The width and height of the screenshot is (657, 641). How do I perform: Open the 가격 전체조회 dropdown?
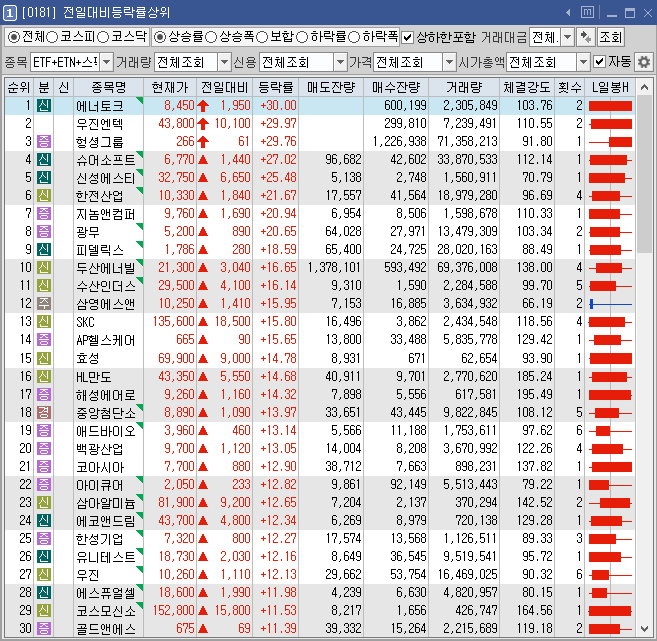449,62
